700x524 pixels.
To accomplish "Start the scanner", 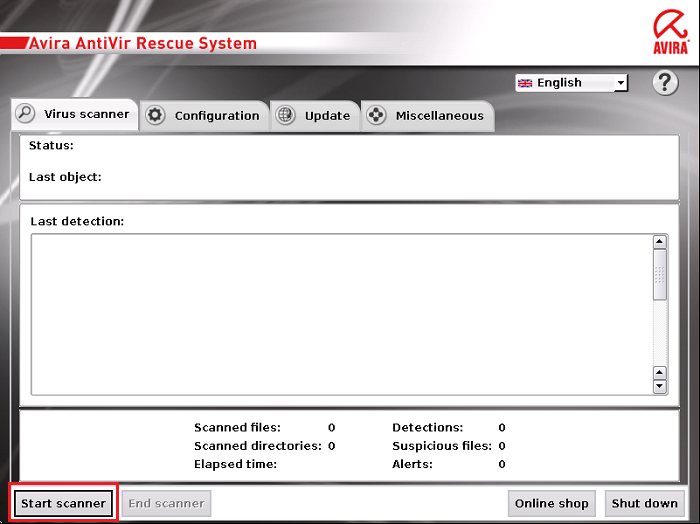I will (63, 503).
